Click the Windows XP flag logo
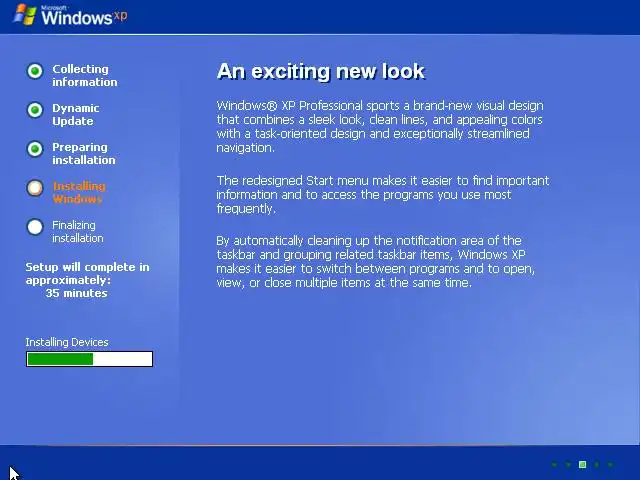The image size is (640, 480). pyautogui.click(x=25, y=15)
